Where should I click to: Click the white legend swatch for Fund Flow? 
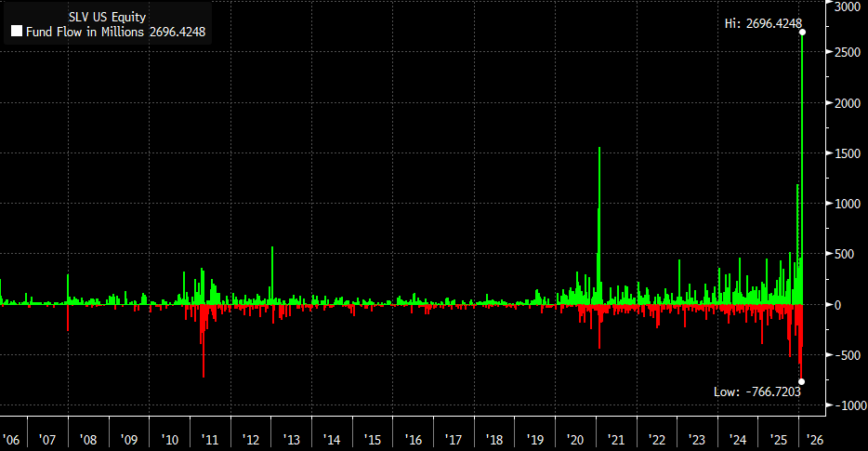[x=17, y=31]
